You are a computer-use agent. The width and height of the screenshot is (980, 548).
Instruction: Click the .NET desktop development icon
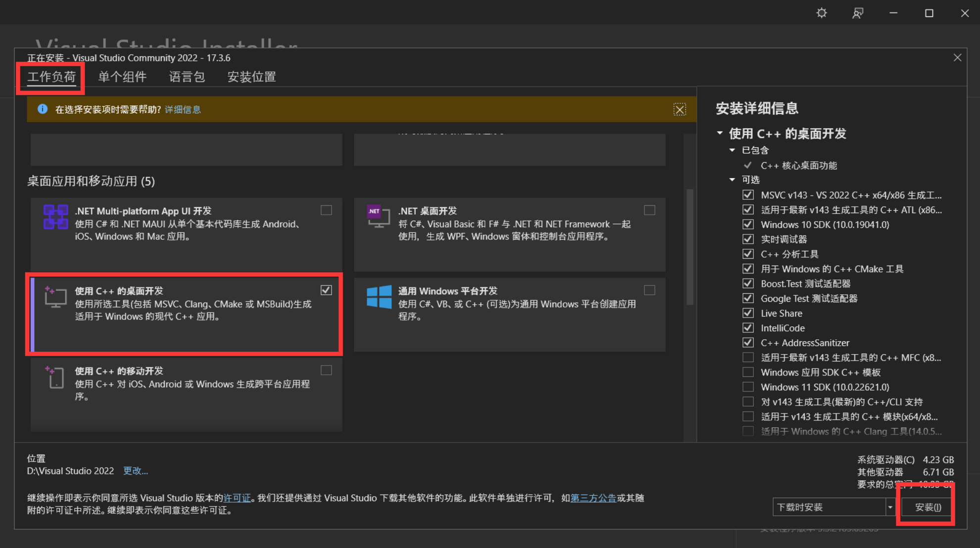(x=378, y=217)
